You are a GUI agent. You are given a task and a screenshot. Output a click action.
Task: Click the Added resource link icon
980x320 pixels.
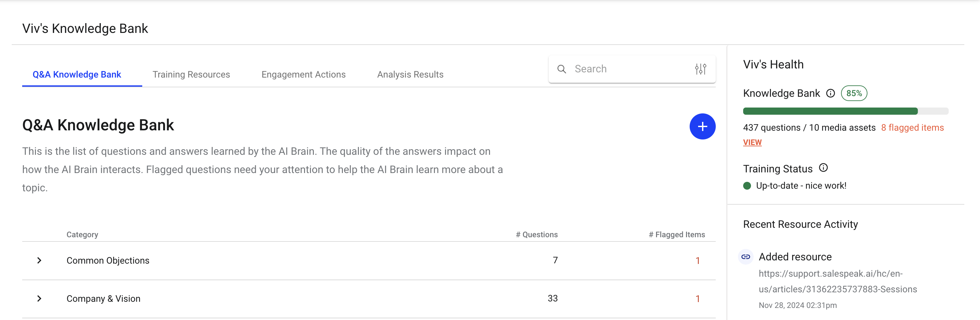pos(746,257)
